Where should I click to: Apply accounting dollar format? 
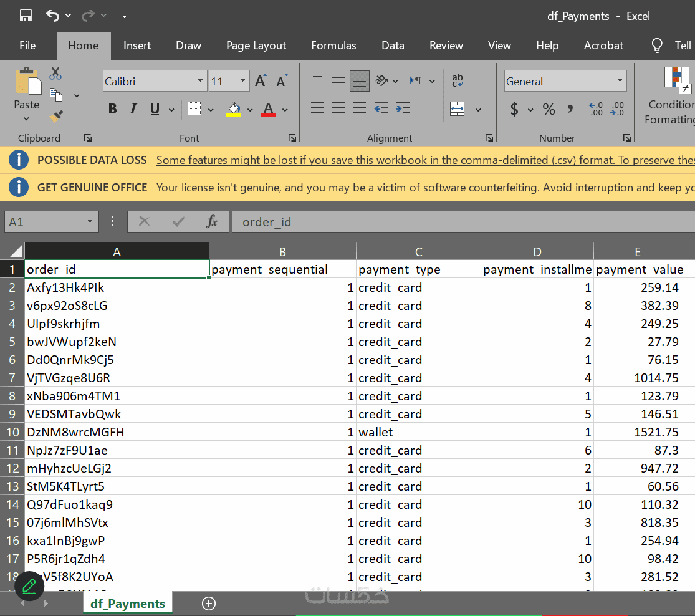click(514, 109)
